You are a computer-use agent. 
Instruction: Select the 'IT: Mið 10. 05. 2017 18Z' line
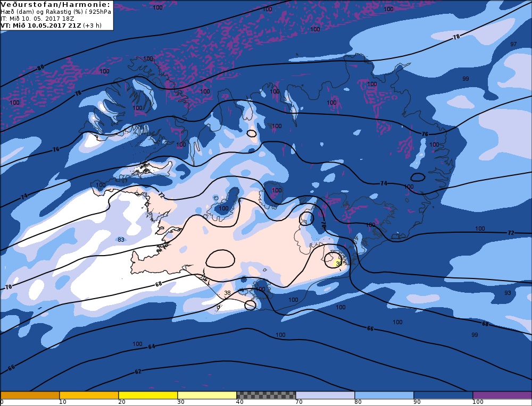pos(37,18)
